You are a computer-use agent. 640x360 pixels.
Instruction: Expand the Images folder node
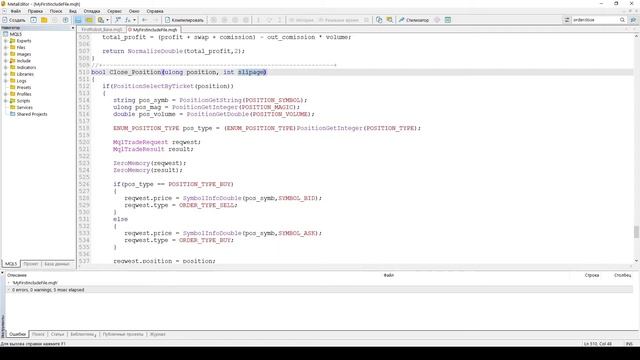(6, 54)
